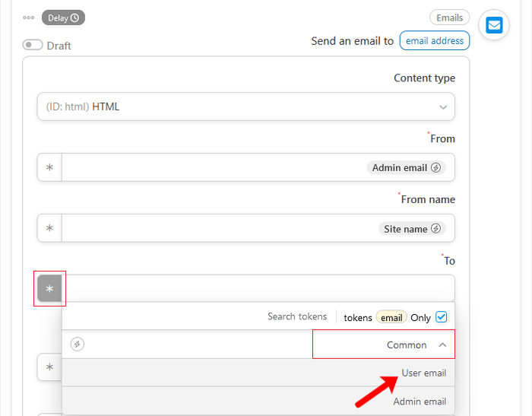Choose Admin email from token list
The width and height of the screenshot is (532, 416).
click(x=420, y=401)
